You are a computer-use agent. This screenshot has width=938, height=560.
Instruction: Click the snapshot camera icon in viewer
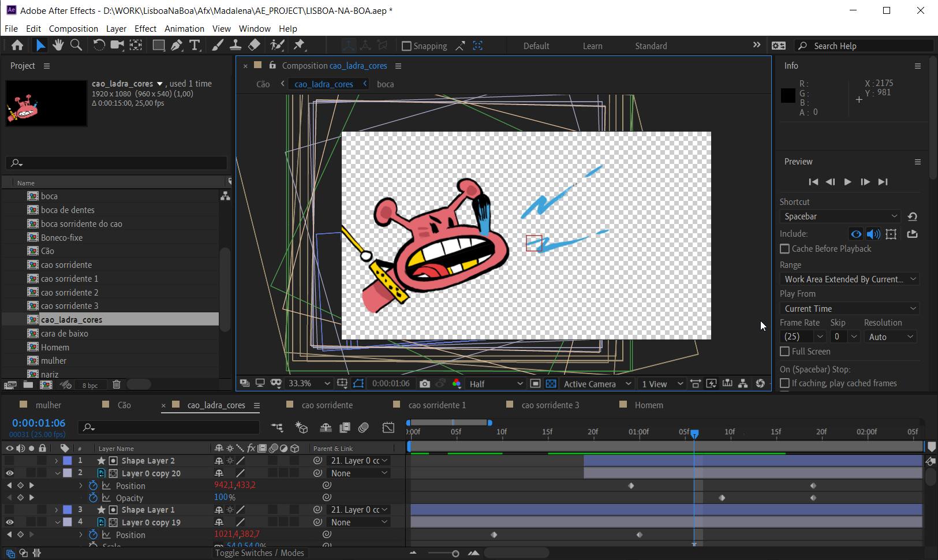(425, 384)
